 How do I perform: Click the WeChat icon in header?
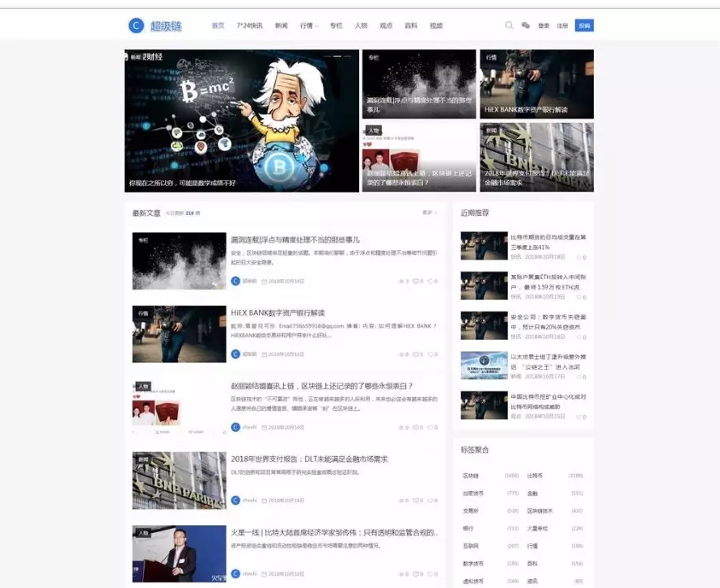(525, 26)
